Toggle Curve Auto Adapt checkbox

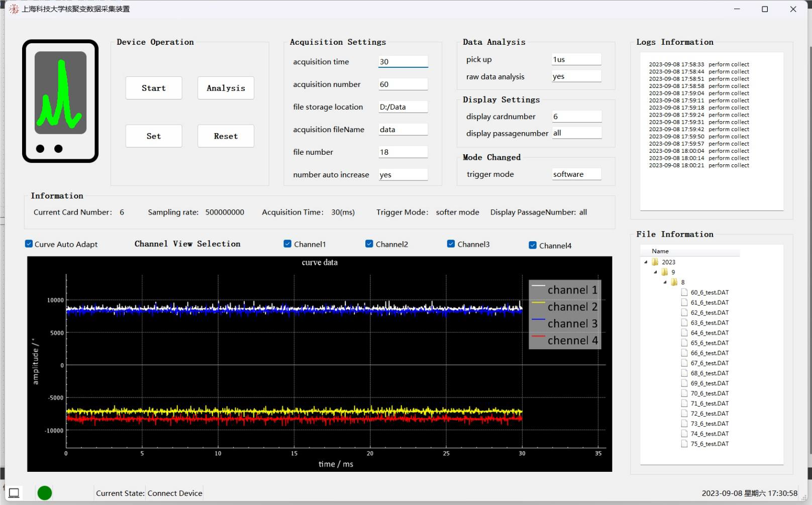29,244
